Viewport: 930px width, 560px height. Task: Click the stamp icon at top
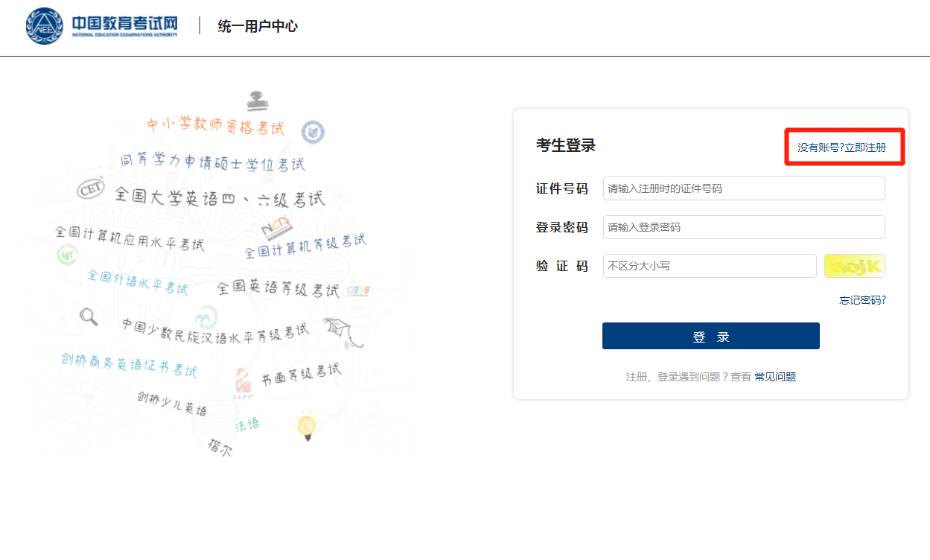tap(258, 100)
